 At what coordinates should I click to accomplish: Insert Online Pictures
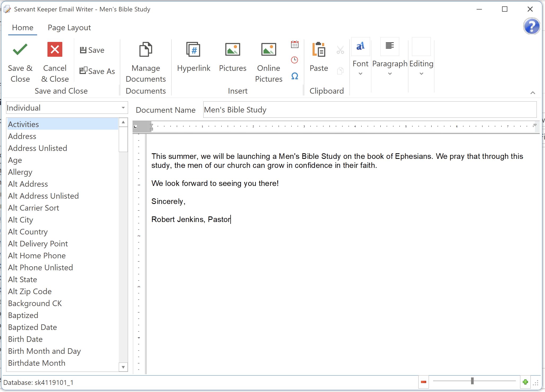pos(268,61)
